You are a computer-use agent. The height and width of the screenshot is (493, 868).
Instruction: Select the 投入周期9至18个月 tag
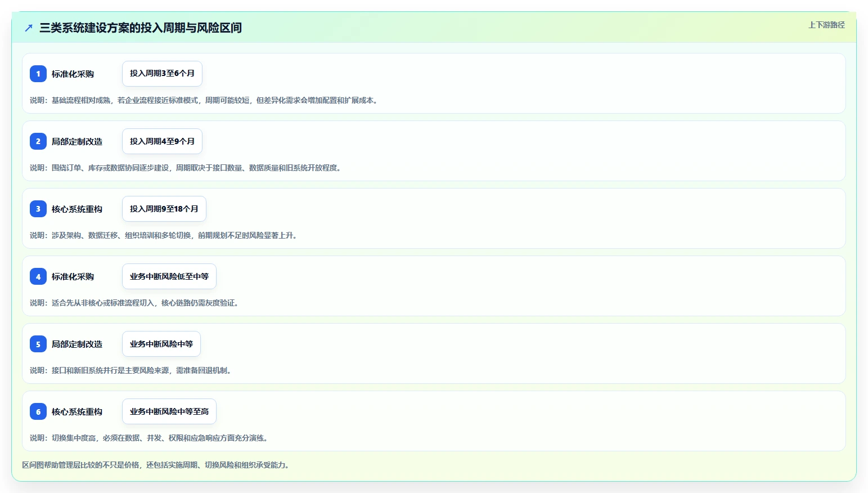(x=164, y=209)
